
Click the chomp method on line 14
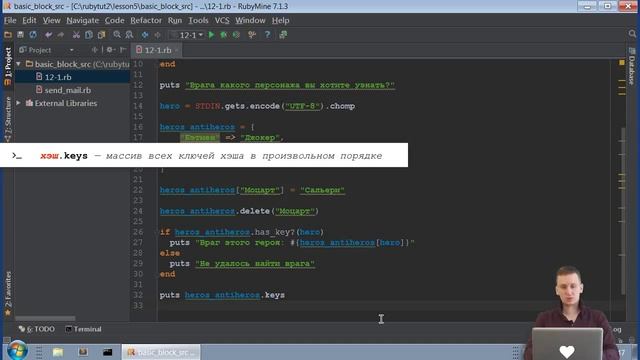click(342, 106)
